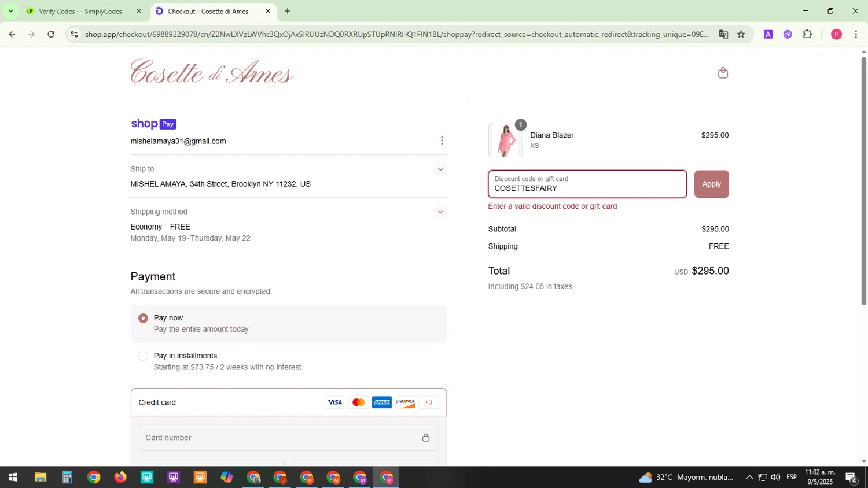The height and width of the screenshot is (488, 868).
Task: Open the Extensions puzzle menu
Action: 808,34
